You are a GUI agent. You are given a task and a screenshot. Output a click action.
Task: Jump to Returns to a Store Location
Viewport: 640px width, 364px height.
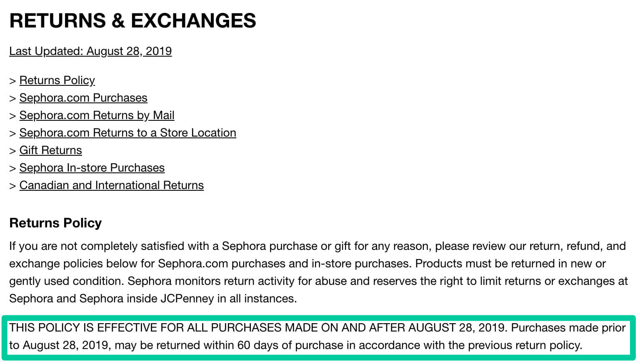point(127,132)
